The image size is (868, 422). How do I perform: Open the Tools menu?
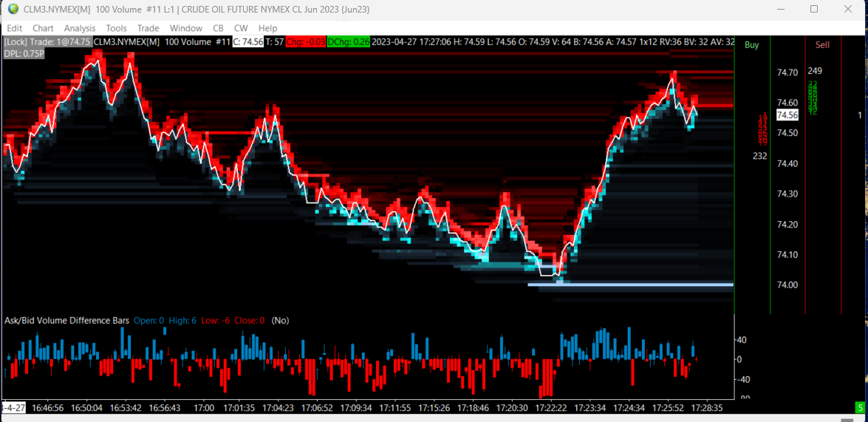[x=116, y=28]
